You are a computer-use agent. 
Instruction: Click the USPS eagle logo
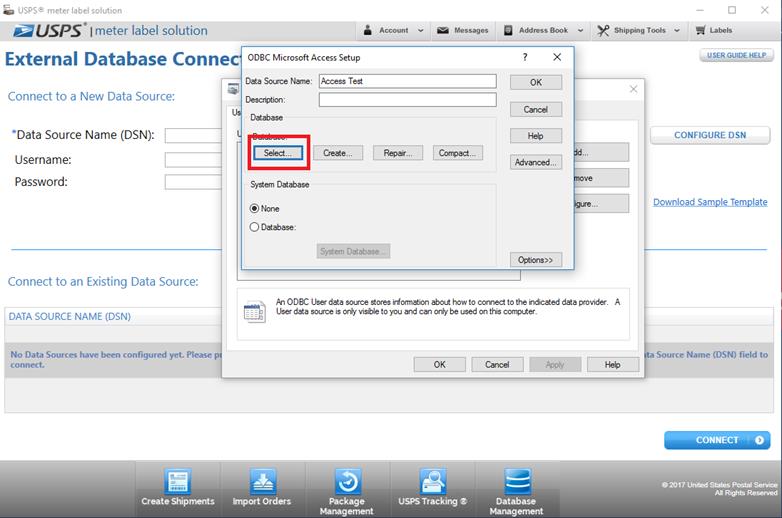coord(23,31)
